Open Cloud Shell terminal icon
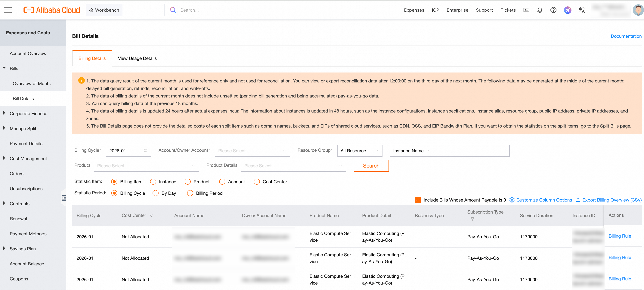 pos(526,10)
